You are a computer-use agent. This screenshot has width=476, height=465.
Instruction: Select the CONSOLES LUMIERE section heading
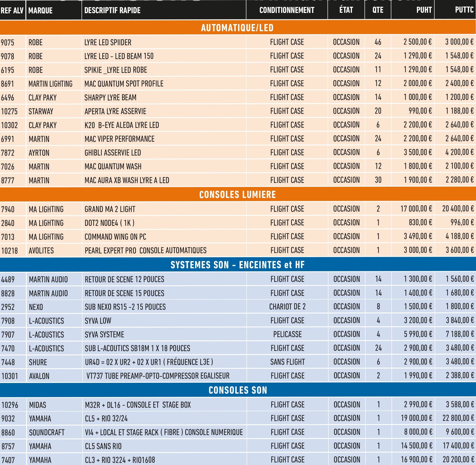click(x=238, y=194)
